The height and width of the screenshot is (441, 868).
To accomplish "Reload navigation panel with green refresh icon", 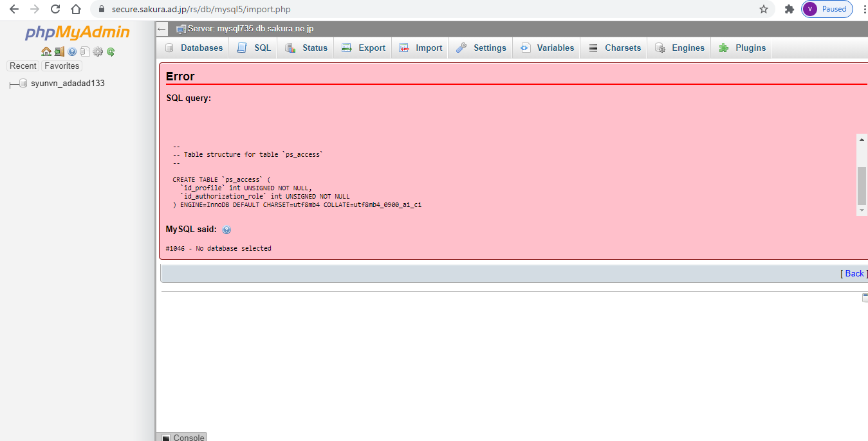I will click(111, 51).
